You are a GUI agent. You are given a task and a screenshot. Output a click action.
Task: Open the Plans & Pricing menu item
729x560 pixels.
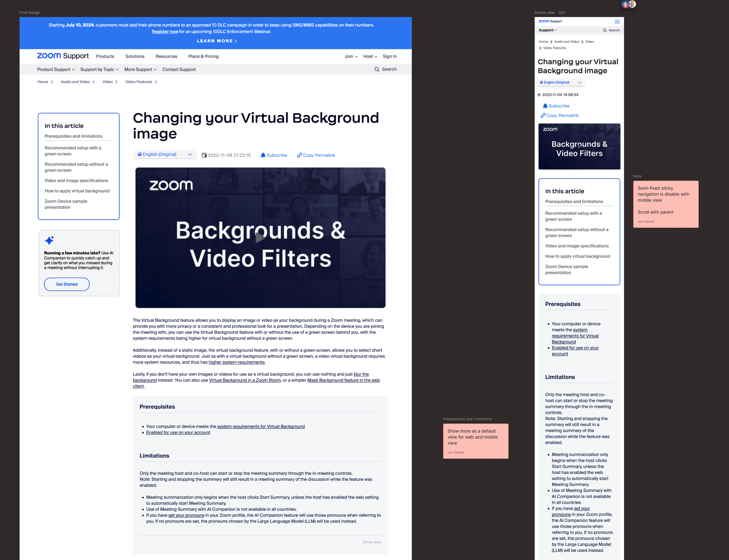[203, 56]
